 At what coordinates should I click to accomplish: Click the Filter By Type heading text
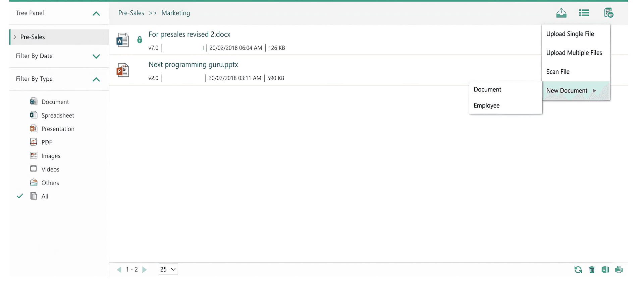pyautogui.click(x=34, y=79)
